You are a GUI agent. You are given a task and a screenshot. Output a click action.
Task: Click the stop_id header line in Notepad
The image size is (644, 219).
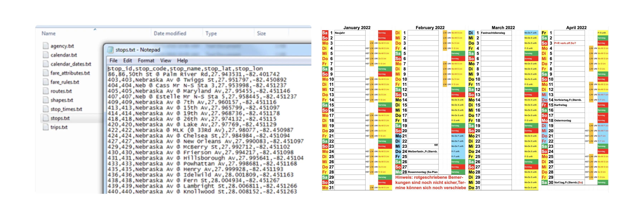point(185,69)
